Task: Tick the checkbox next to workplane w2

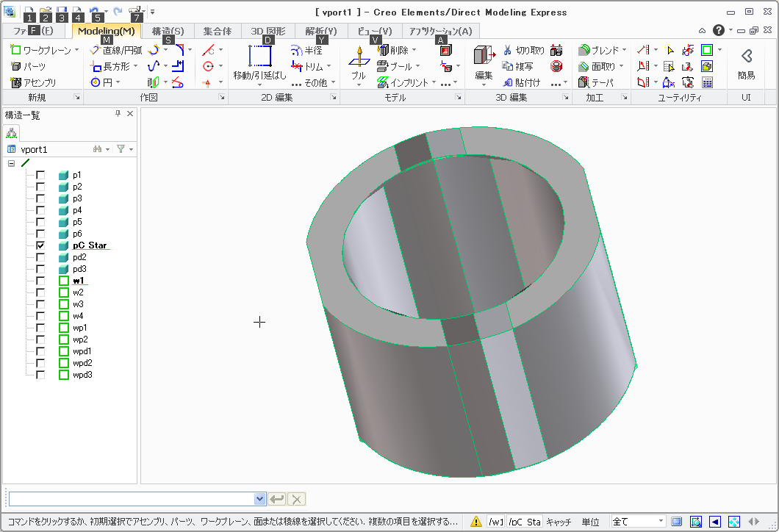Action: [x=40, y=292]
